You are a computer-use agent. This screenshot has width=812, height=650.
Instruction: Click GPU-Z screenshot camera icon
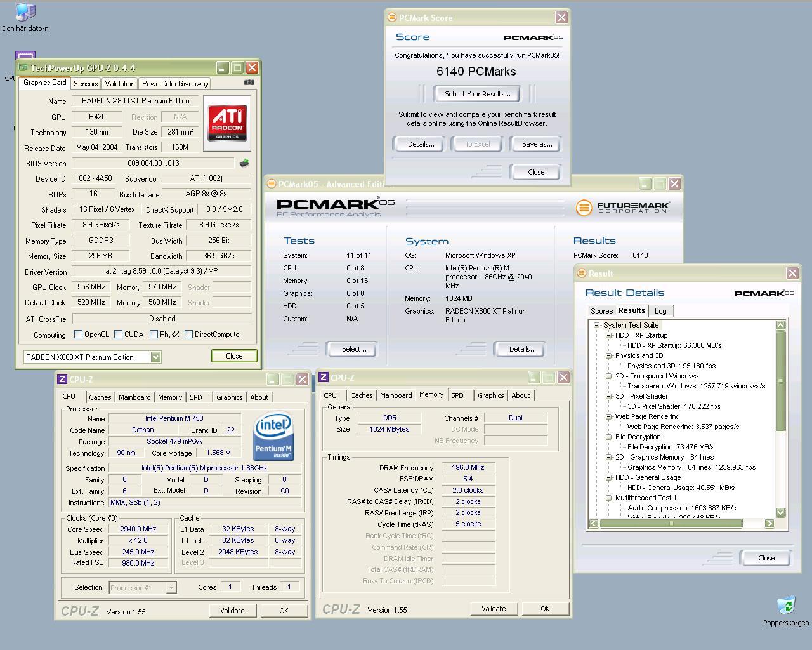pyautogui.click(x=249, y=83)
